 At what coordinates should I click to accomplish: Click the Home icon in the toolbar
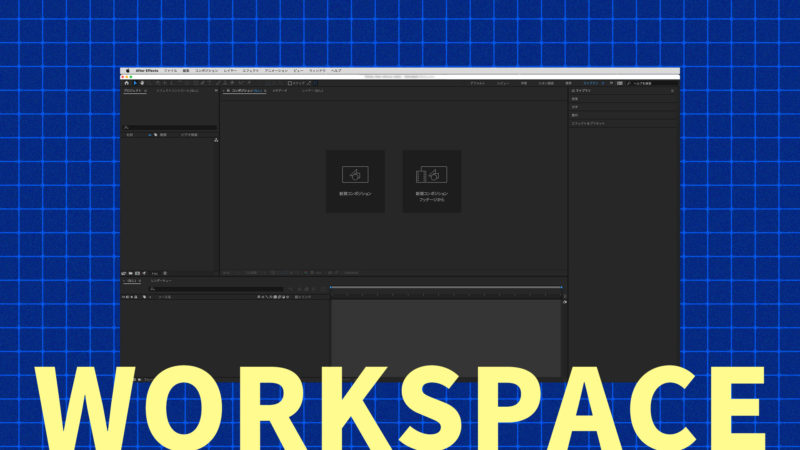[126, 82]
